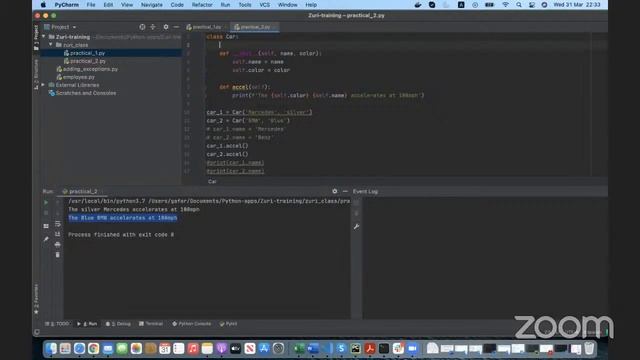Open Zoom from the Dock
Image resolution: width=640 pixels, height=360 pixels.
pos(413,348)
